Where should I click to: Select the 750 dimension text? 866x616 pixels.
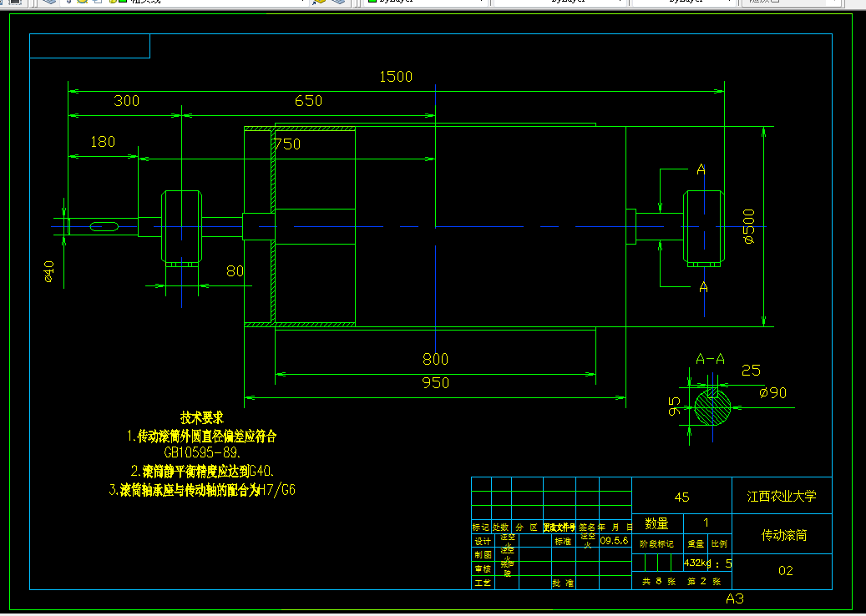tap(288, 144)
